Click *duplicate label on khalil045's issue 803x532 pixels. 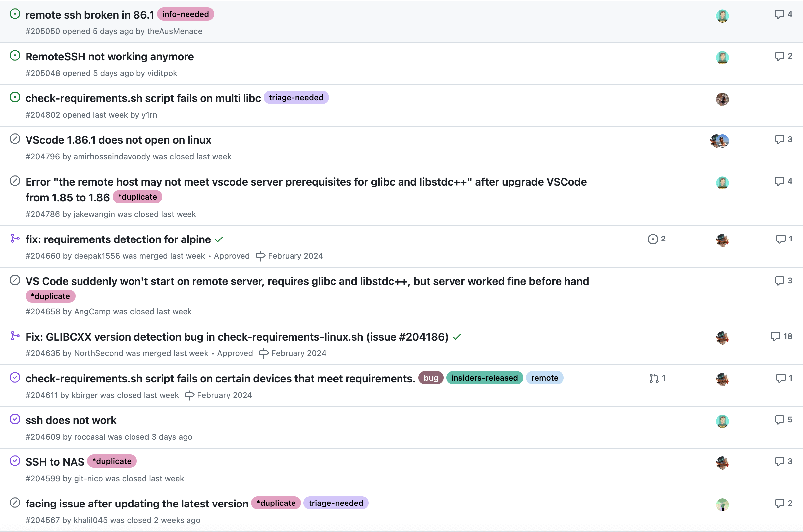(x=276, y=503)
